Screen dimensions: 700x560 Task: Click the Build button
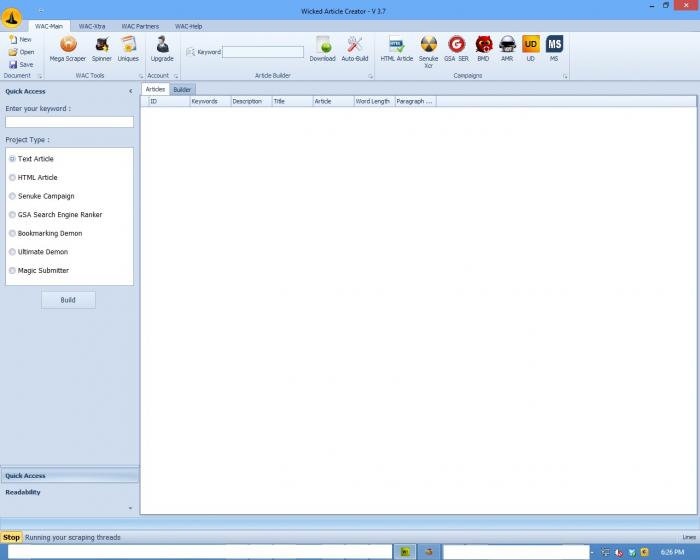(68, 300)
